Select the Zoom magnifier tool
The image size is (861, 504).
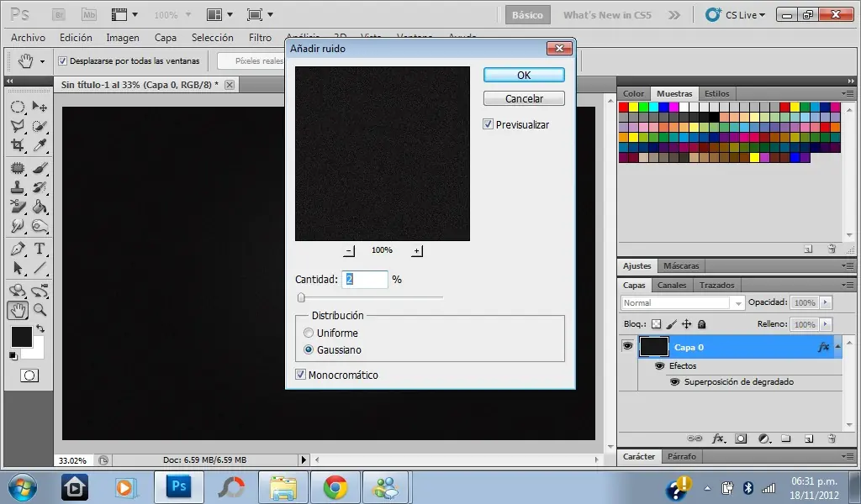coord(40,310)
